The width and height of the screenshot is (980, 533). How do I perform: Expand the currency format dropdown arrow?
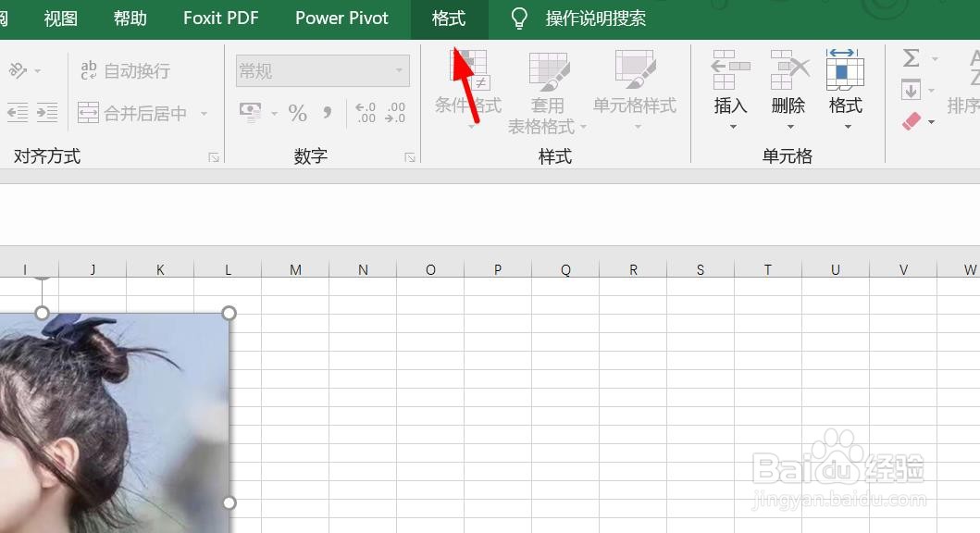274,114
